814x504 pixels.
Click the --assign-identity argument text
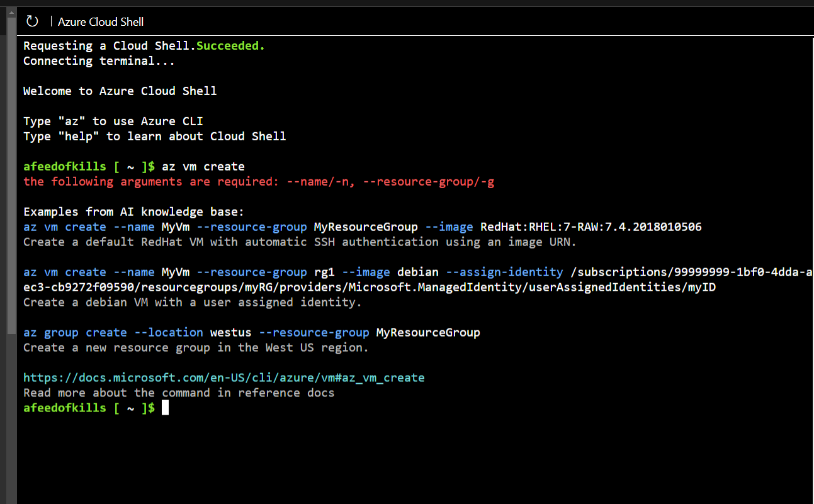[504, 272]
